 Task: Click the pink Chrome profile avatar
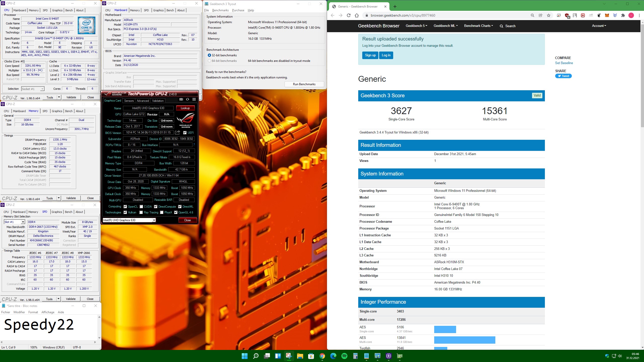pyautogui.click(x=631, y=15)
